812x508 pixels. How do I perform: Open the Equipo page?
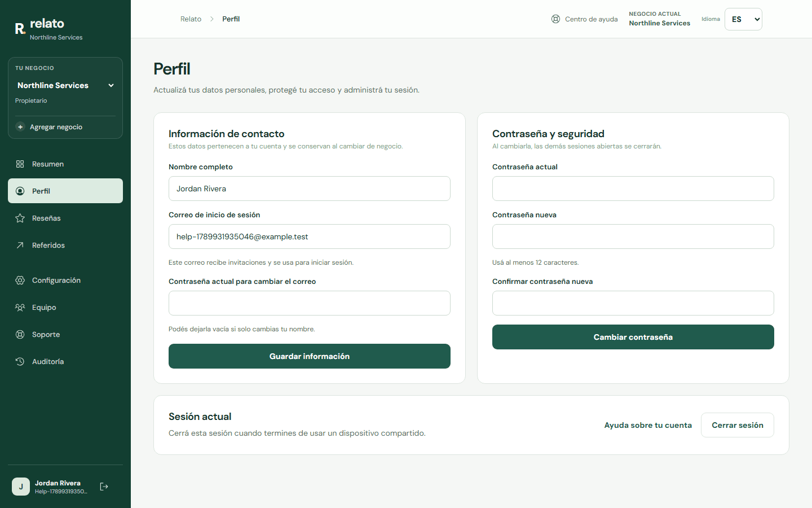point(65,308)
